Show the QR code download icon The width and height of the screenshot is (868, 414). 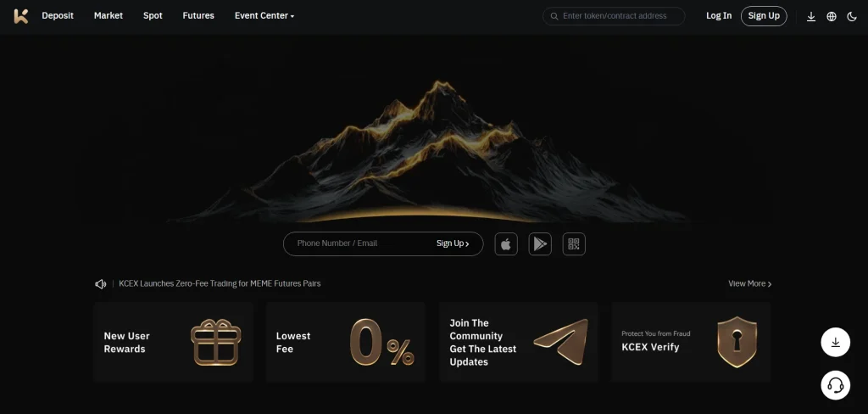pyautogui.click(x=574, y=243)
